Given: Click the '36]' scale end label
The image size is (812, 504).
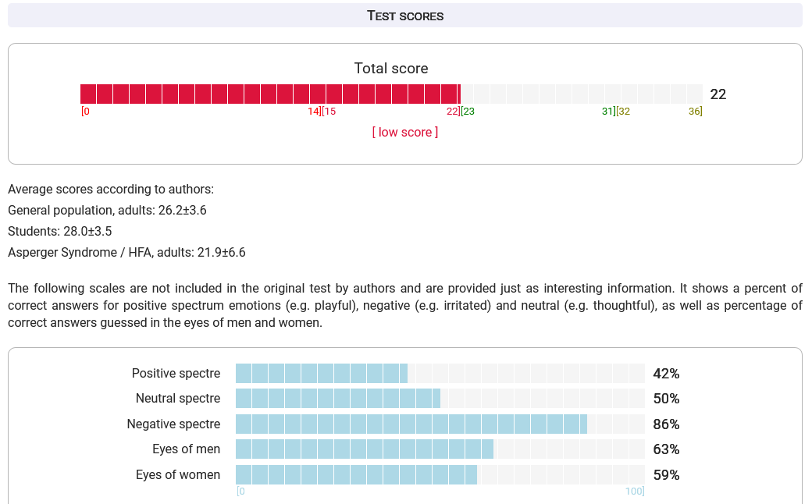Looking at the screenshot, I should click(695, 112).
